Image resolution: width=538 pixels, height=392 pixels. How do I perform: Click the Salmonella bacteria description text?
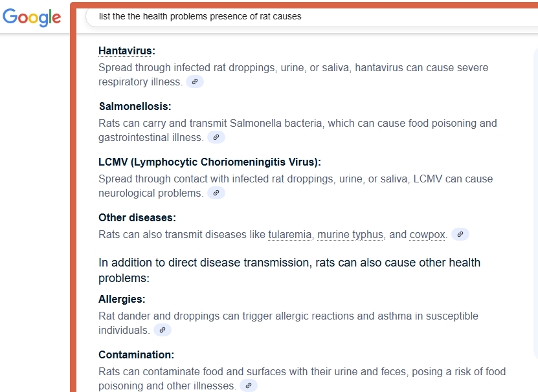coord(297,124)
